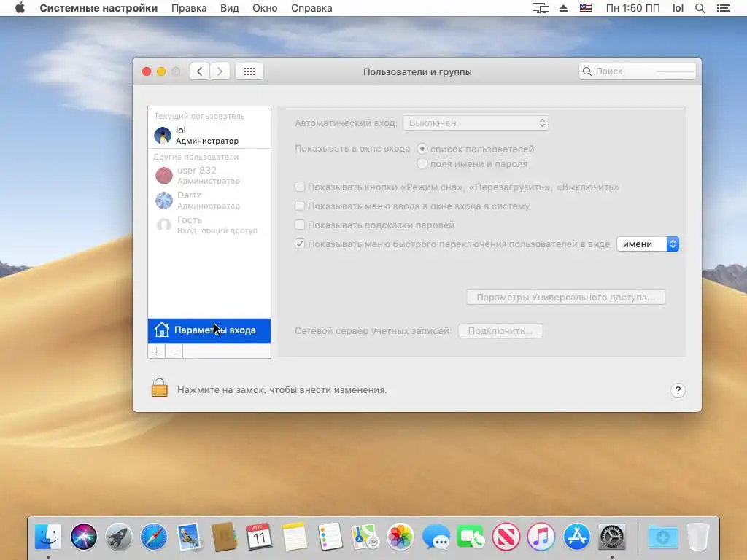
Task: Open the 'Окно' menu
Action: coord(265,8)
